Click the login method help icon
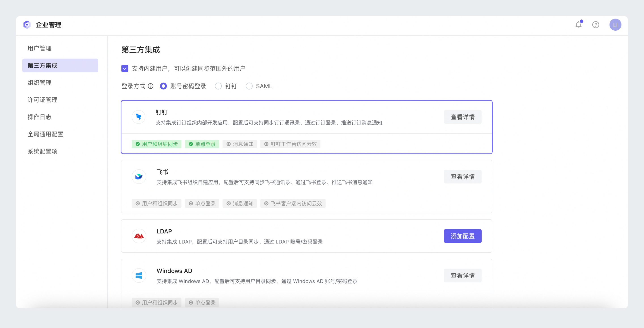The height and width of the screenshot is (328, 644). pos(150,86)
